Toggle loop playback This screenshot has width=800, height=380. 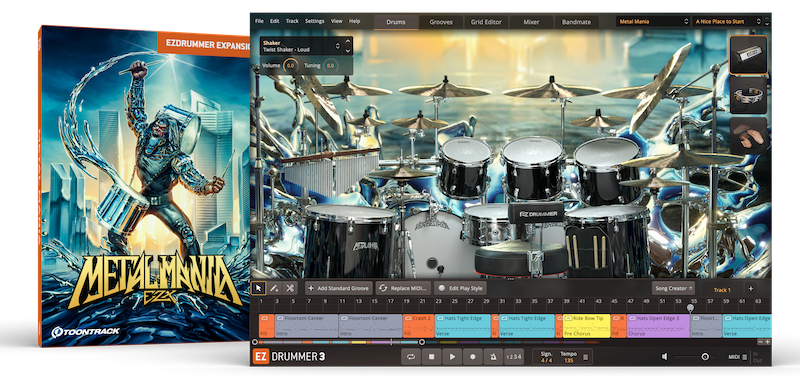pyautogui.click(x=410, y=357)
